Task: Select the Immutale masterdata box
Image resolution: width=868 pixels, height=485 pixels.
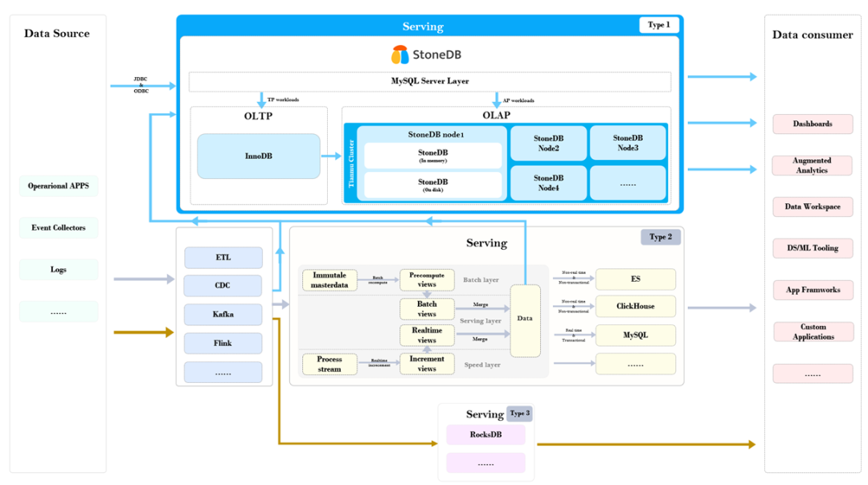Action: coord(330,279)
